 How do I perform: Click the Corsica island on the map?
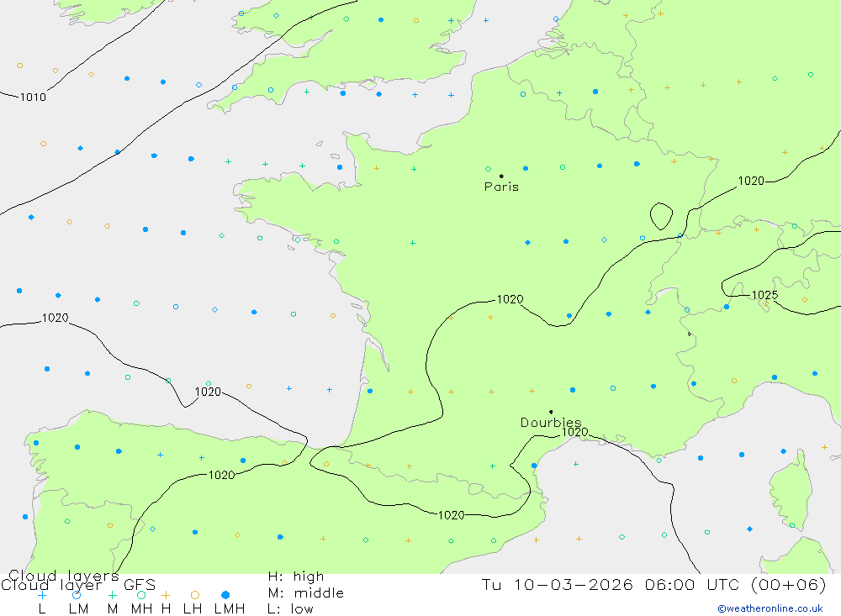click(x=791, y=491)
